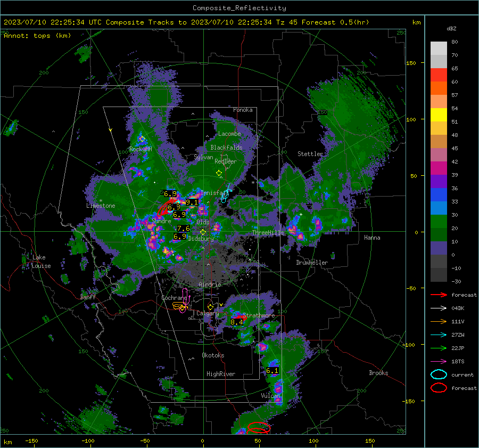Click the Calgary city label

208,313
